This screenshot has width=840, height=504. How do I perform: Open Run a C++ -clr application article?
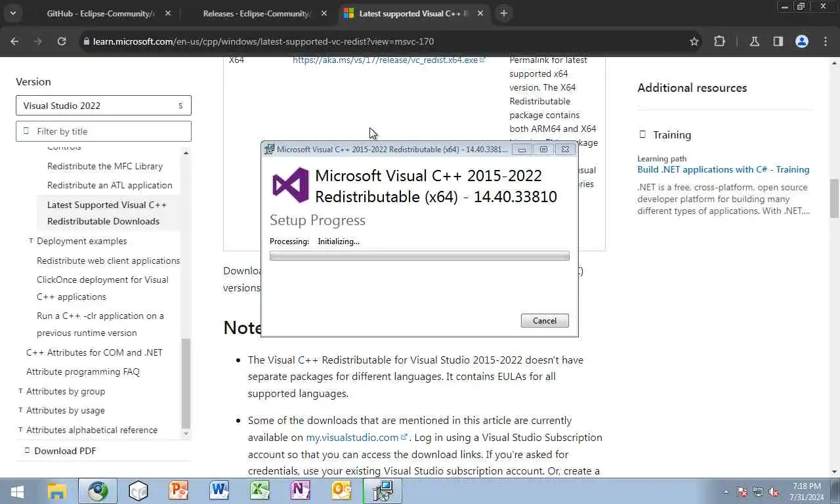(100, 324)
